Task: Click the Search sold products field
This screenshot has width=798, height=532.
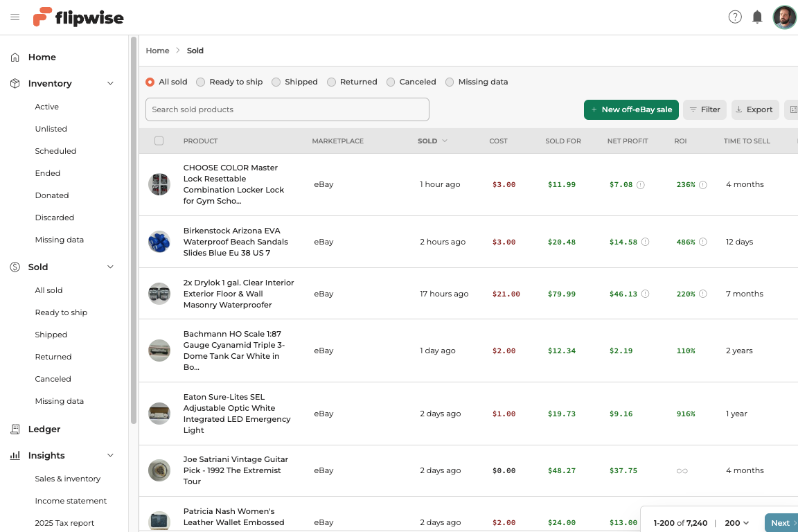Action: [287, 109]
